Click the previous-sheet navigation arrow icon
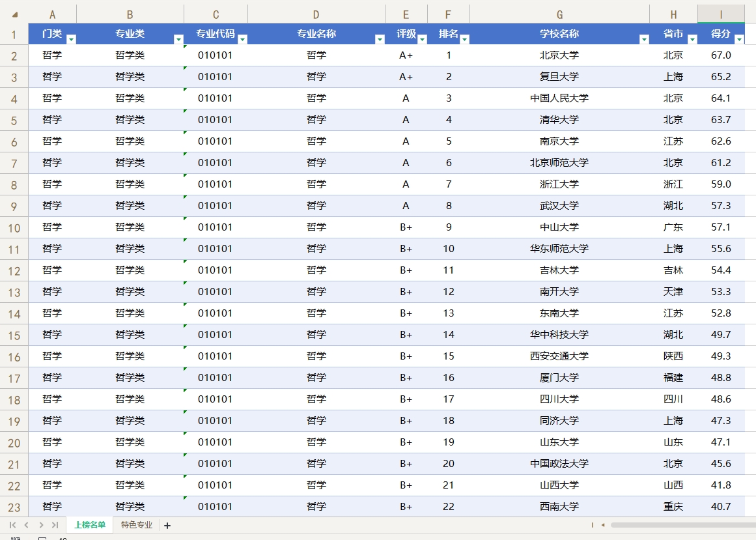This screenshot has height=540, width=756. pos(25,524)
